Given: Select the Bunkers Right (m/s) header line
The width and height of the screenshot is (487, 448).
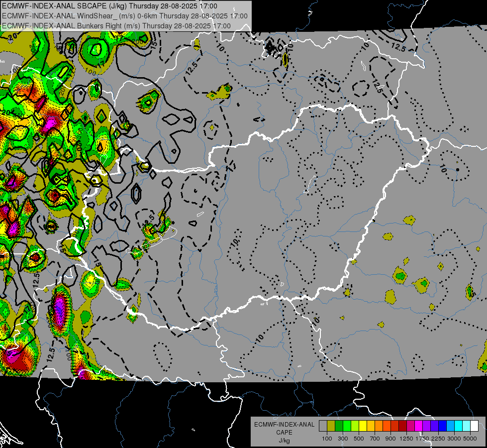Looking at the screenshot, I should point(116,26).
